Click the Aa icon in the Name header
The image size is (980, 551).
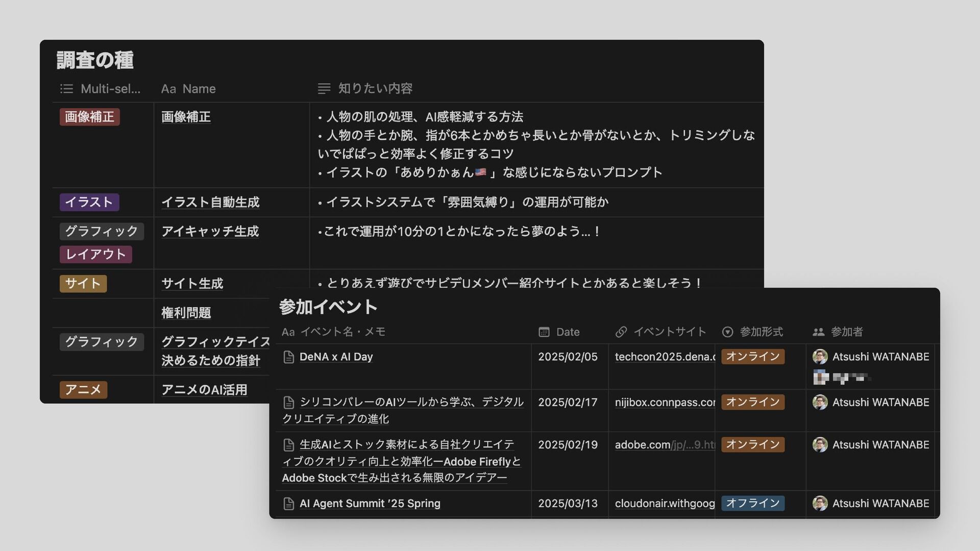click(x=168, y=89)
